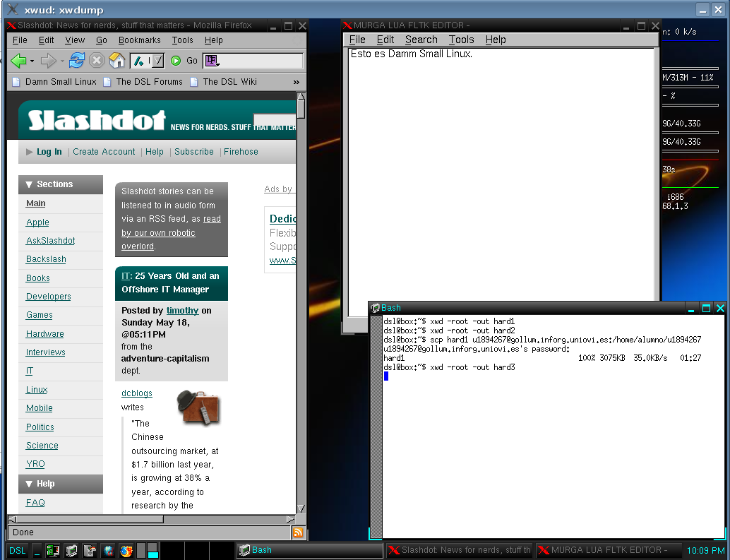Open the Firefox View menu

[x=75, y=40]
